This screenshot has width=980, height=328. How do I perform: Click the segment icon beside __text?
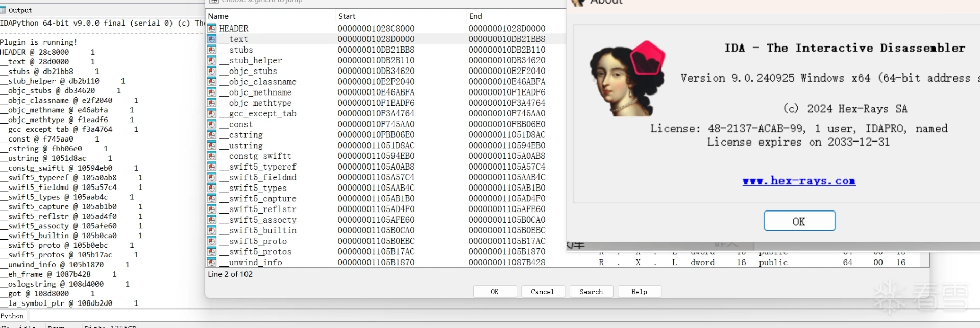click(211, 39)
